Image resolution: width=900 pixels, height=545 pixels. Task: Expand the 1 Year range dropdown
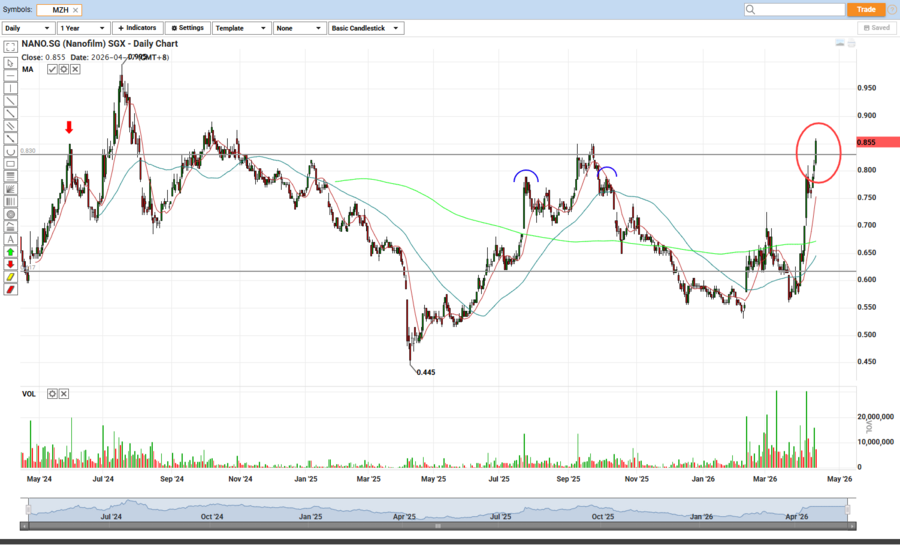(x=83, y=28)
